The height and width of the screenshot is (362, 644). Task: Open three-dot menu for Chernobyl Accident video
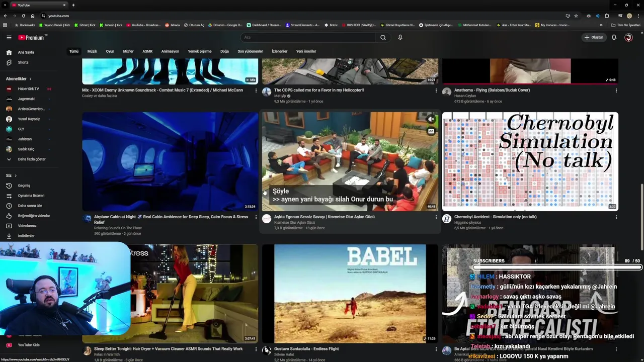click(x=616, y=217)
